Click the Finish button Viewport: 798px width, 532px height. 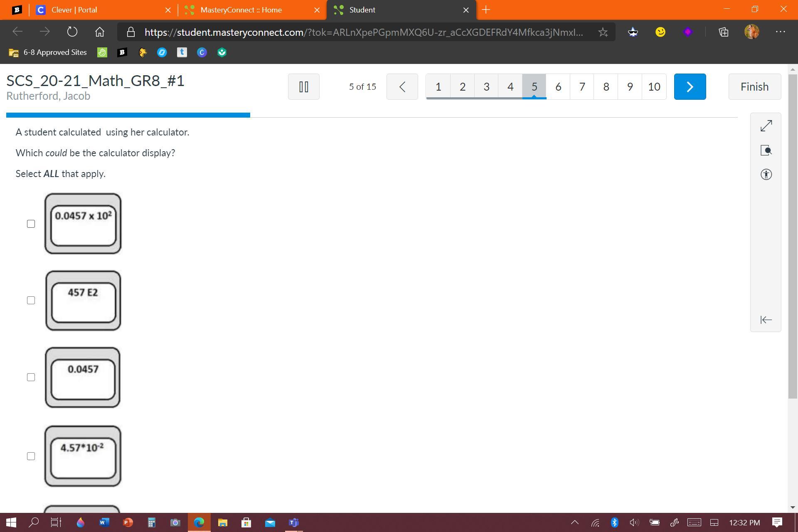(x=754, y=86)
